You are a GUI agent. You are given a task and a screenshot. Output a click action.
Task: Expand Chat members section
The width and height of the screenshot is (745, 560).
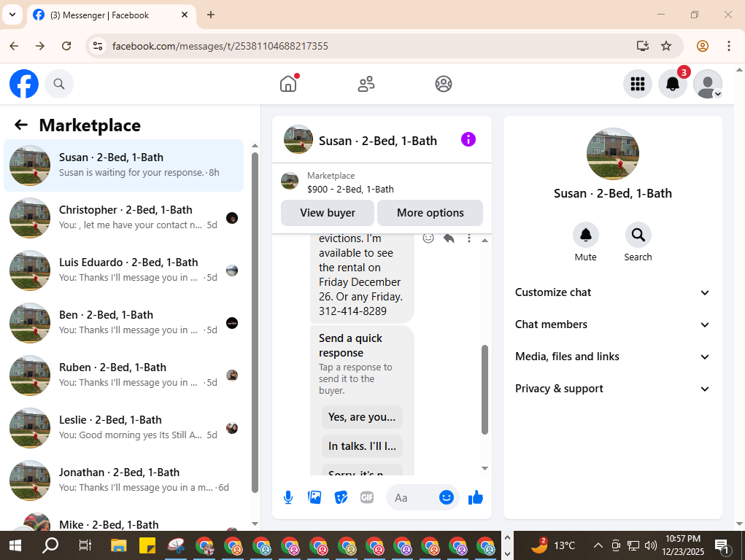coord(612,324)
